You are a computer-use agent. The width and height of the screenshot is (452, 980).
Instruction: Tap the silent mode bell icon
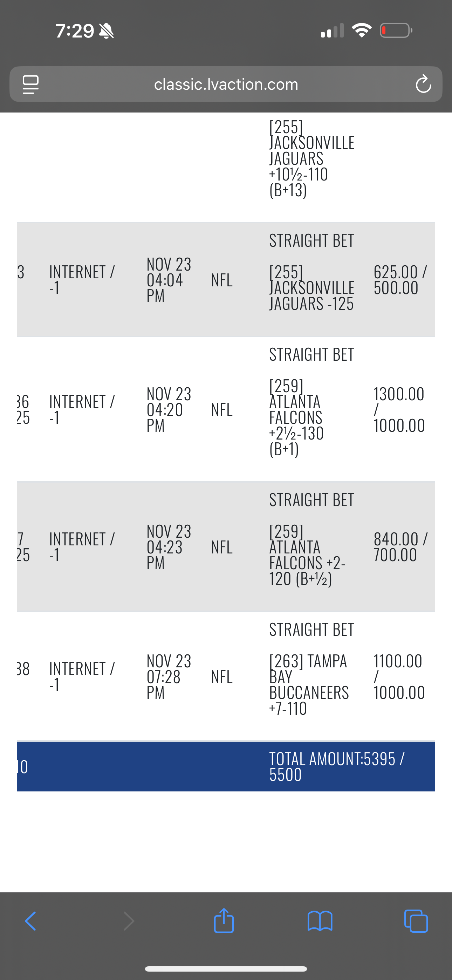point(106,31)
